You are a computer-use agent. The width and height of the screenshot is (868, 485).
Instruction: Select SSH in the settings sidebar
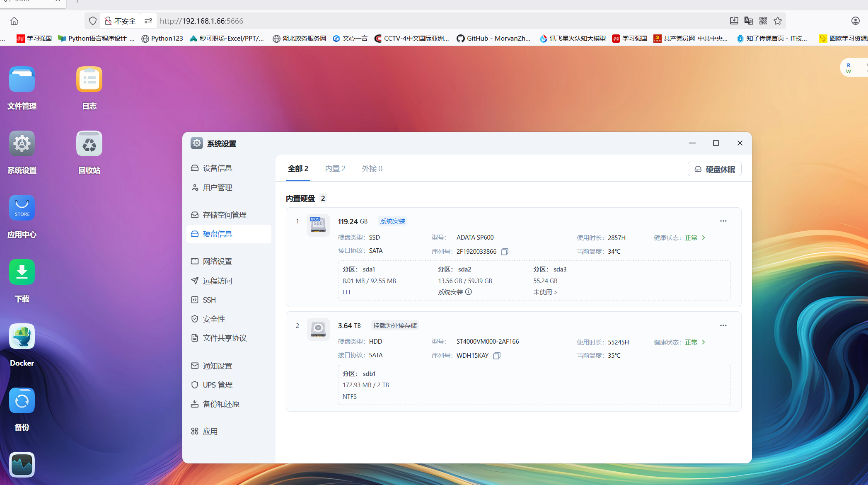click(x=209, y=300)
